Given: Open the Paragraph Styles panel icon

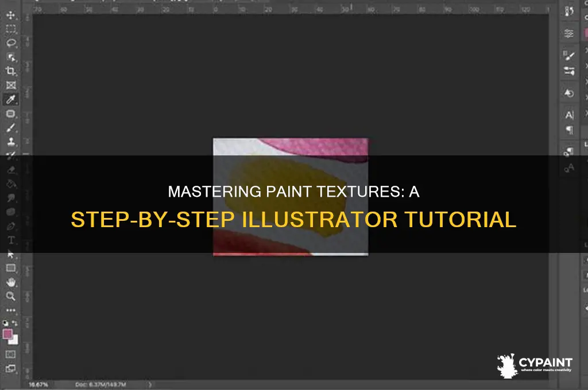Looking at the screenshot, I should click(569, 152).
